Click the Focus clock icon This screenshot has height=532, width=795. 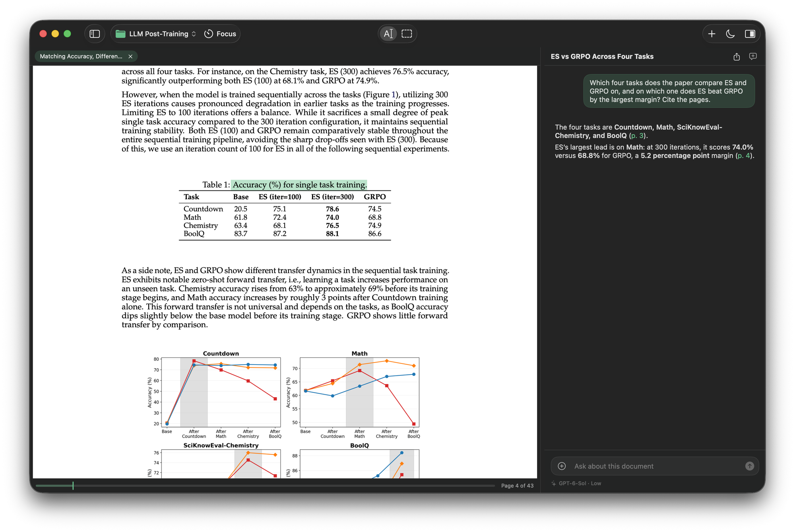click(208, 34)
